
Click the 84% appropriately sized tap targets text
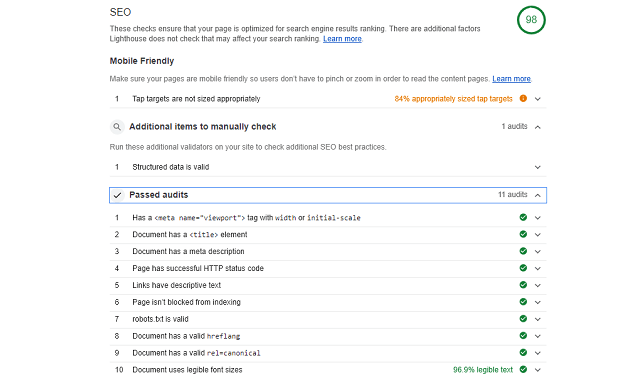(453, 99)
